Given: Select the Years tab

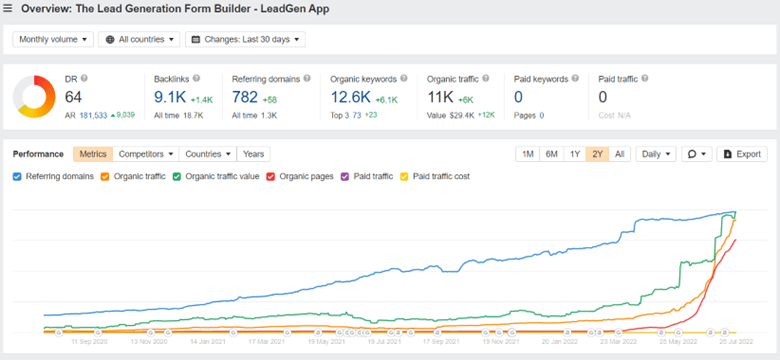Looking at the screenshot, I should pos(254,154).
